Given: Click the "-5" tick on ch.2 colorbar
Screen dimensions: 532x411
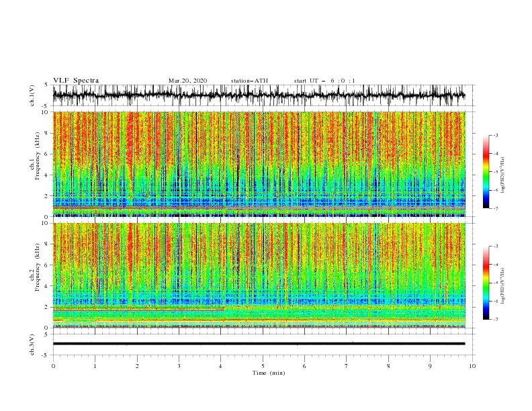Looking at the screenshot, I should click(x=495, y=283).
